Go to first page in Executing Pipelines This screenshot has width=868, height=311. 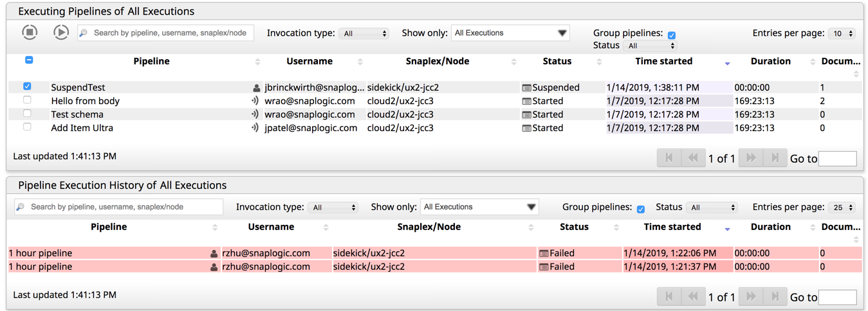click(x=669, y=158)
